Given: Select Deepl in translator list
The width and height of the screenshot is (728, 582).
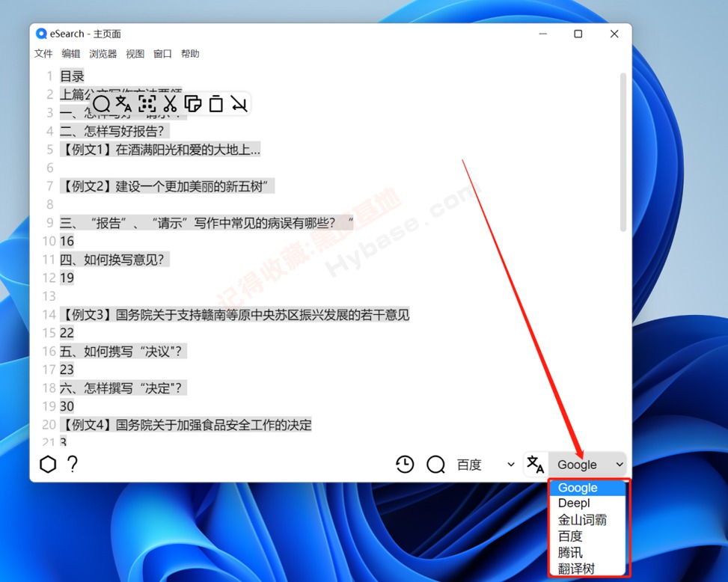Looking at the screenshot, I should pyautogui.click(x=587, y=503).
